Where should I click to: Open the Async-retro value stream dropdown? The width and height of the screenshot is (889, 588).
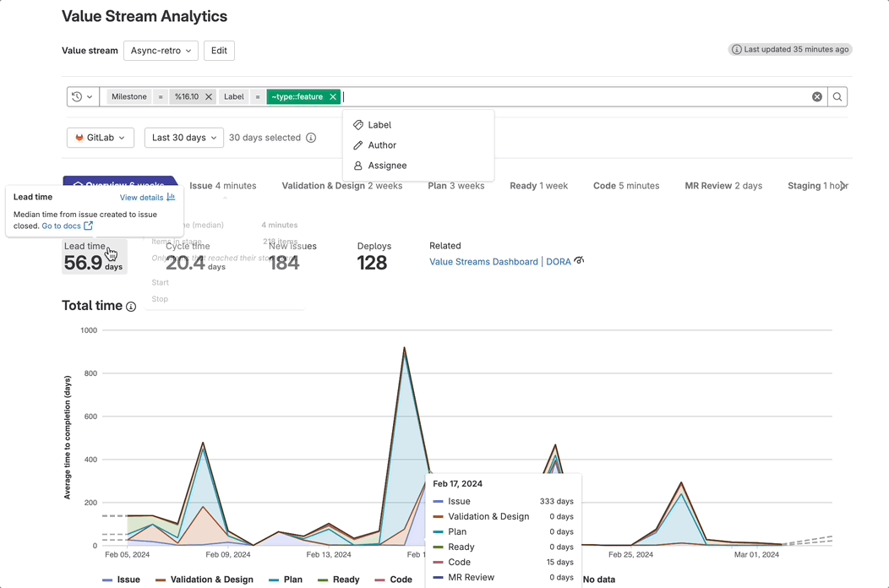(161, 50)
